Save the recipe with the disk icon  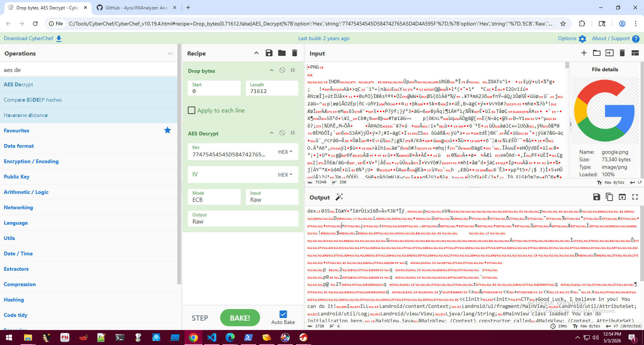(x=269, y=53)
